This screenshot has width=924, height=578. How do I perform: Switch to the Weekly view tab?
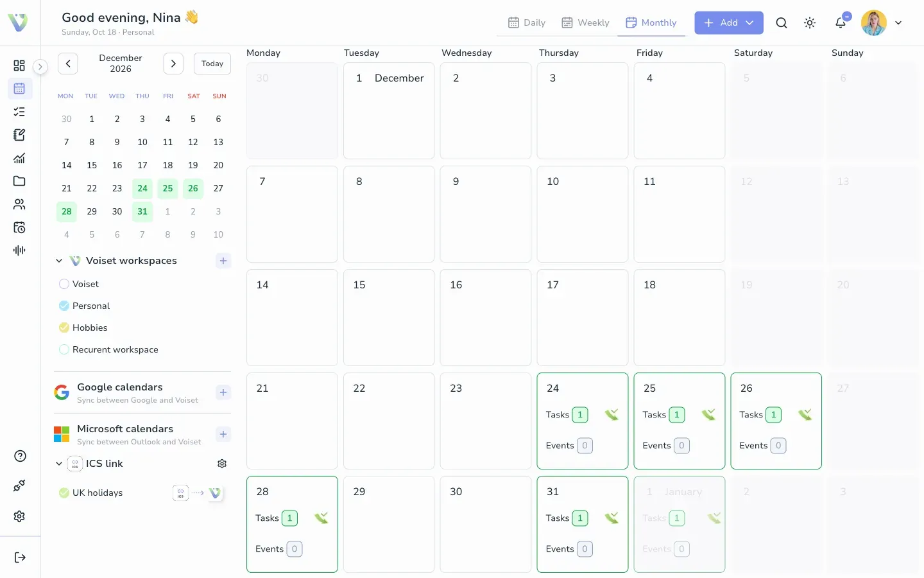coord(585,23)
